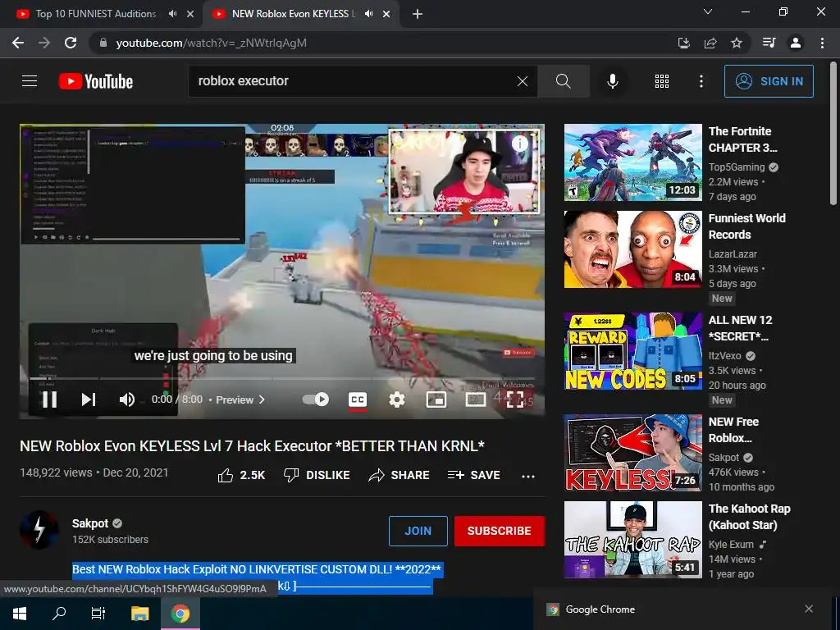Pause the video
Viewport: 840px width, 630px height.
coord(49,399)
